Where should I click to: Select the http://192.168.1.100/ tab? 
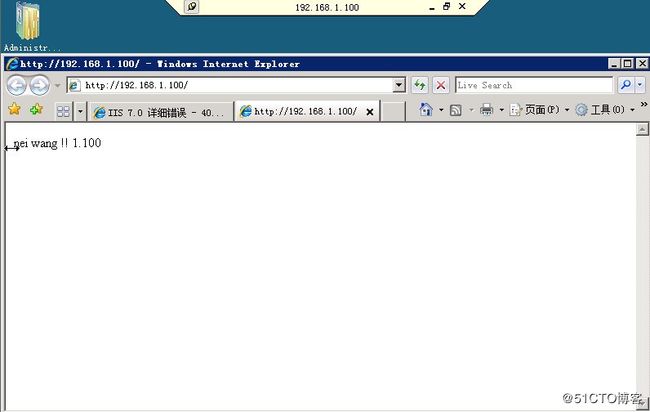coord(307,111)
